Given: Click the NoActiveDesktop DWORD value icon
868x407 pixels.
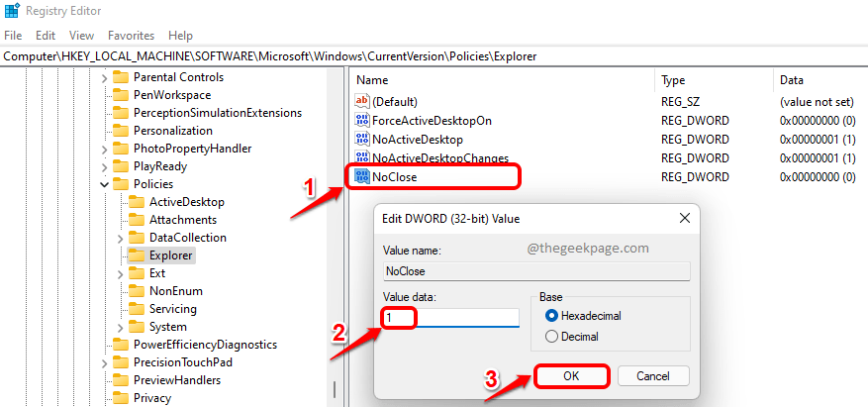Looking at the screenshot, I should pyautogui.click(x=361, y=140).
